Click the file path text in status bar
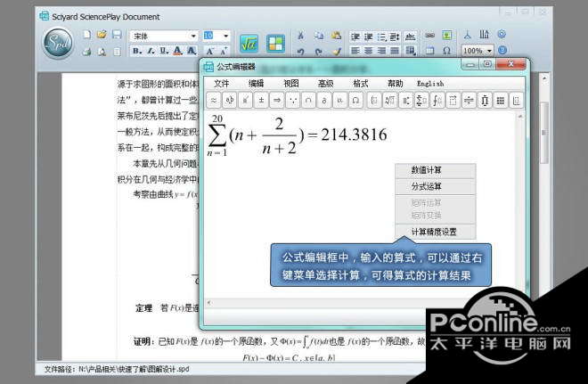The width and height of the screenshot is (588, 384). [117, 369]
